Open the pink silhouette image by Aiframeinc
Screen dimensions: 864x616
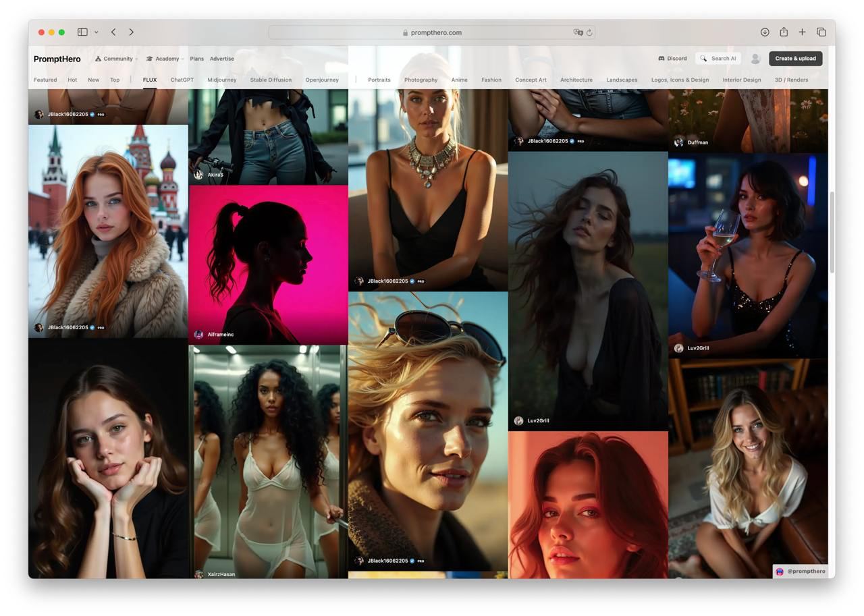pyautogui.click(x=268, y=263)
